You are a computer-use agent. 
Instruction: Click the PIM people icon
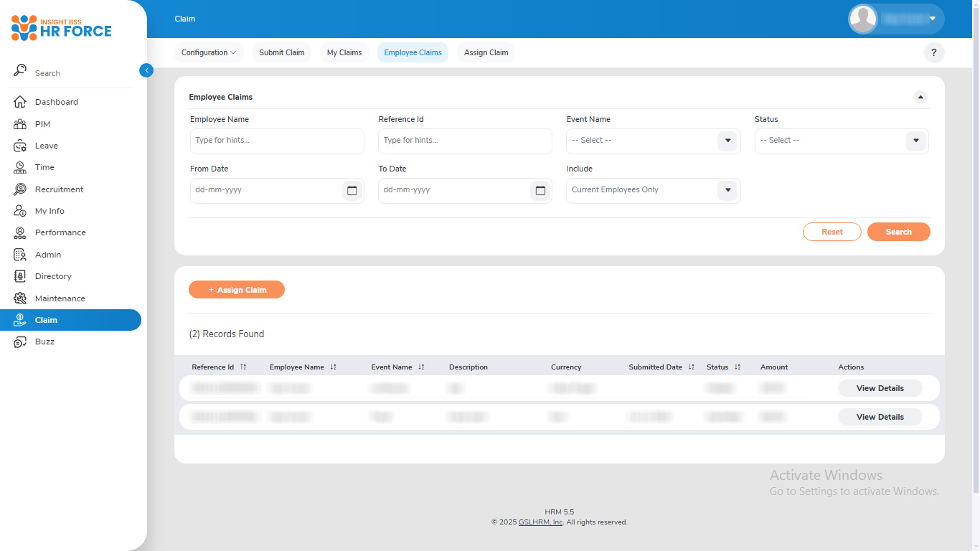coord(20,124)
